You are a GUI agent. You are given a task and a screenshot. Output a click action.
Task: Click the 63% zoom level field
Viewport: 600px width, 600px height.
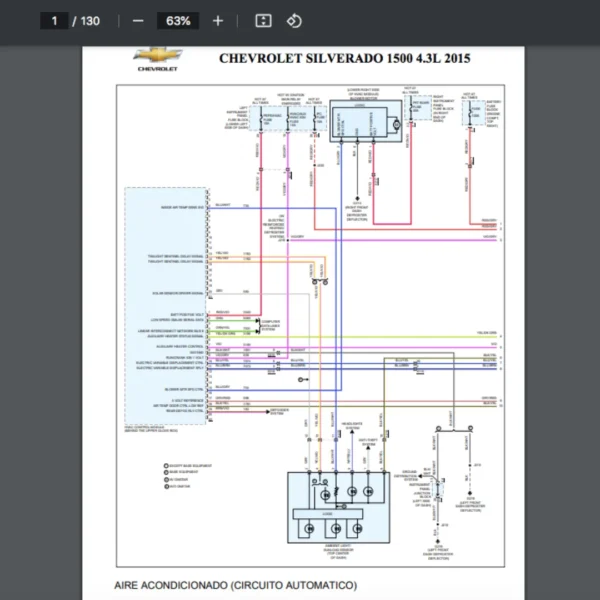click(179, 20)
